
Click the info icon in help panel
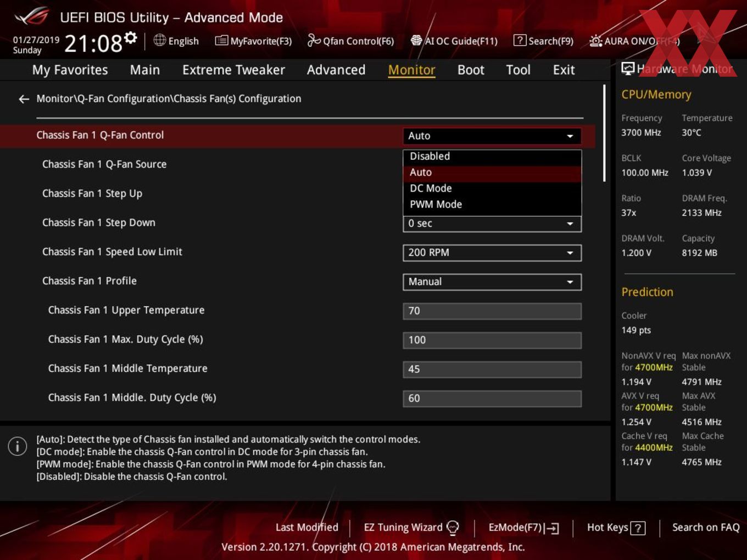point(18,446)
